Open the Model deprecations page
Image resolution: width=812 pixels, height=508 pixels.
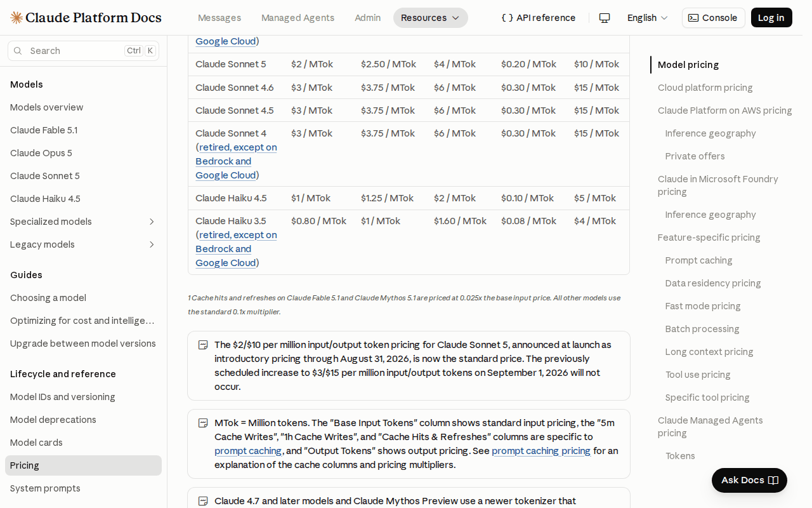(83, 420)
